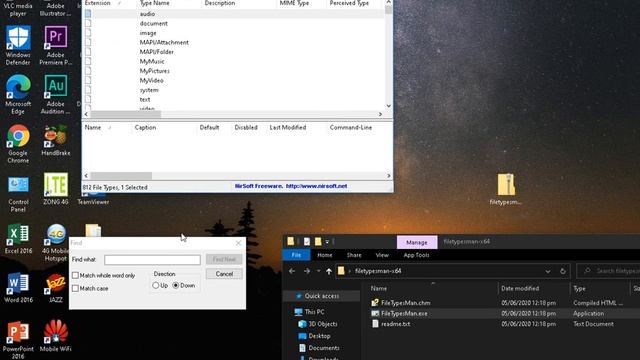The height and width of the screenshot is (360, 640).
Task: Launch Adobe Audition desktop icon
Action: tap(56, 94)
